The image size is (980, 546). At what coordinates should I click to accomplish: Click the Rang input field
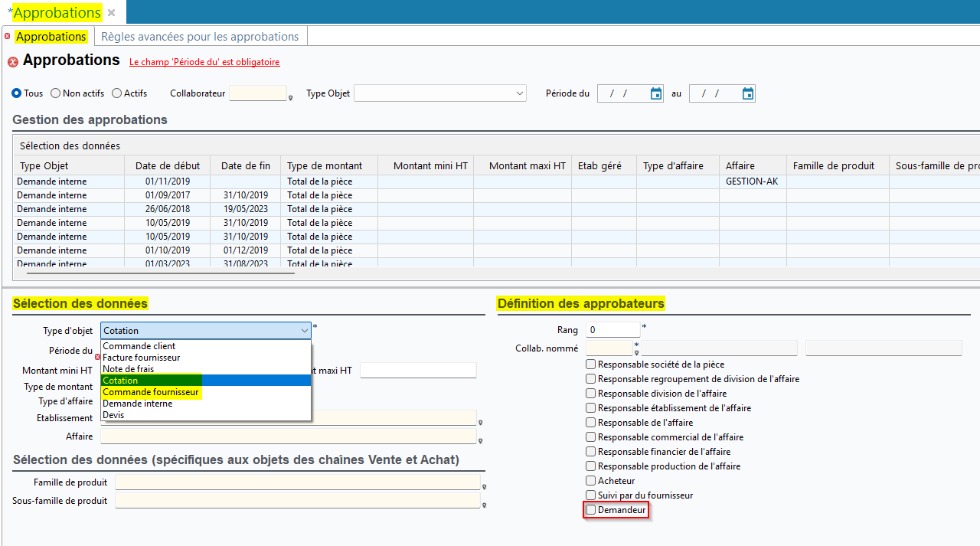click(612, 330)
